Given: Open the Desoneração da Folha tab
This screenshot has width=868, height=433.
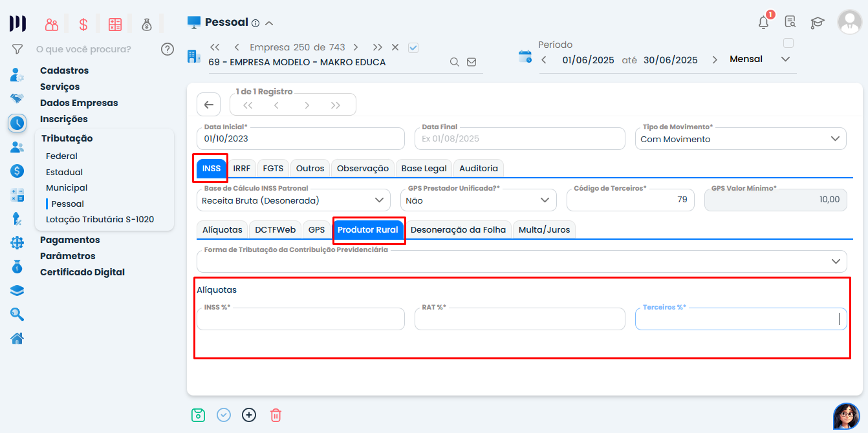Looking at the screenshot, I should [458, 229].
